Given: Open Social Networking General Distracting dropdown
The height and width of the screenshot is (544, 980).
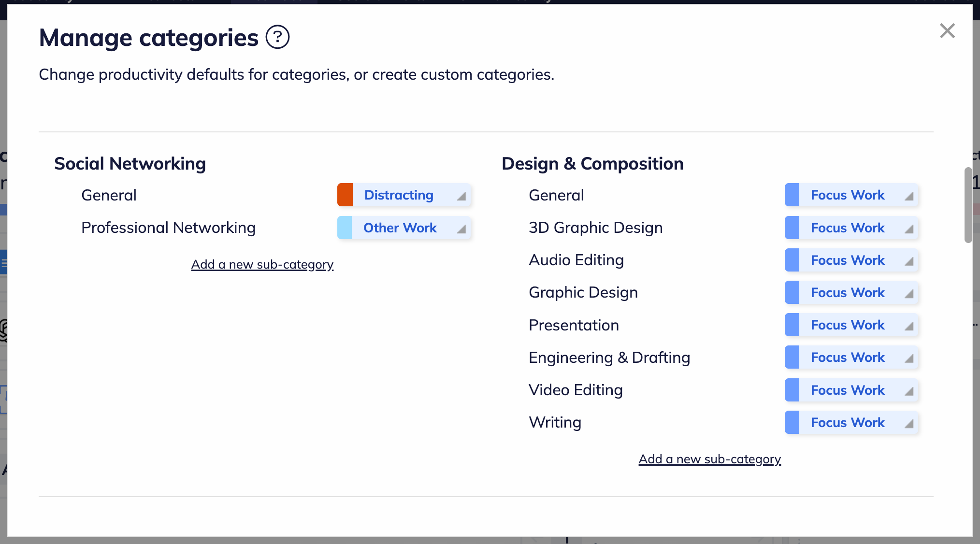Looking at the screenshot, I should click(x=404, y=195).
